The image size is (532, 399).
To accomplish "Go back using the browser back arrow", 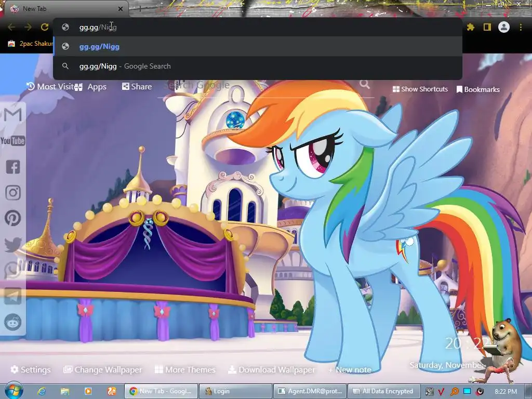I will (11, 27).
